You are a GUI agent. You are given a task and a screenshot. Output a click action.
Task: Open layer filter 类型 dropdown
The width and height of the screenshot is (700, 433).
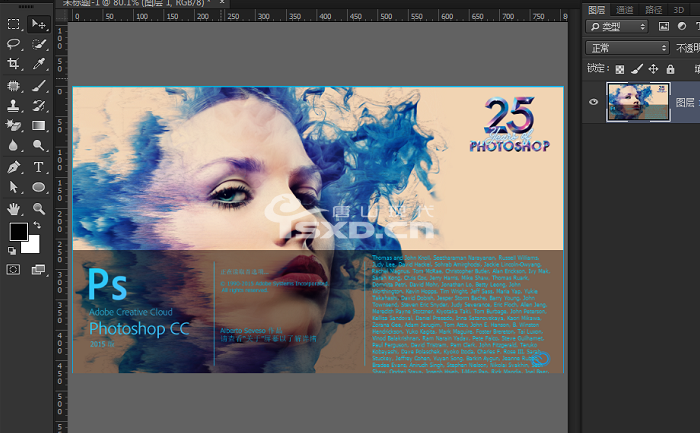[617, 26]
